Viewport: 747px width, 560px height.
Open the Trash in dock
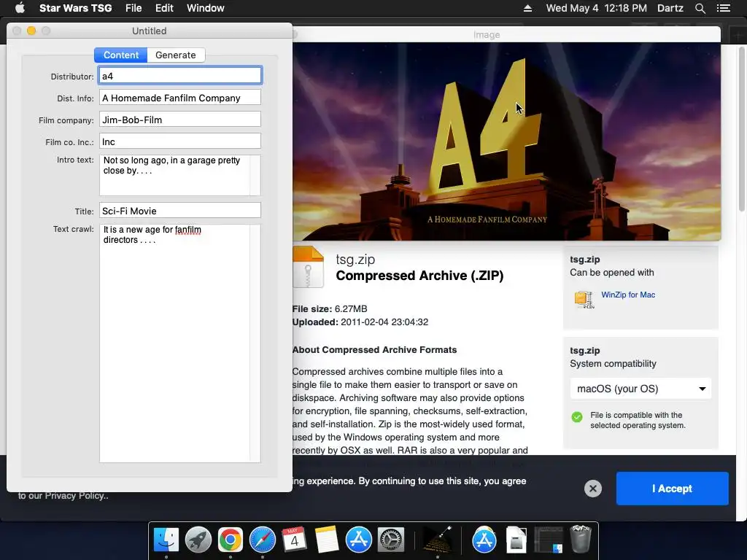[x=580, y=539]
